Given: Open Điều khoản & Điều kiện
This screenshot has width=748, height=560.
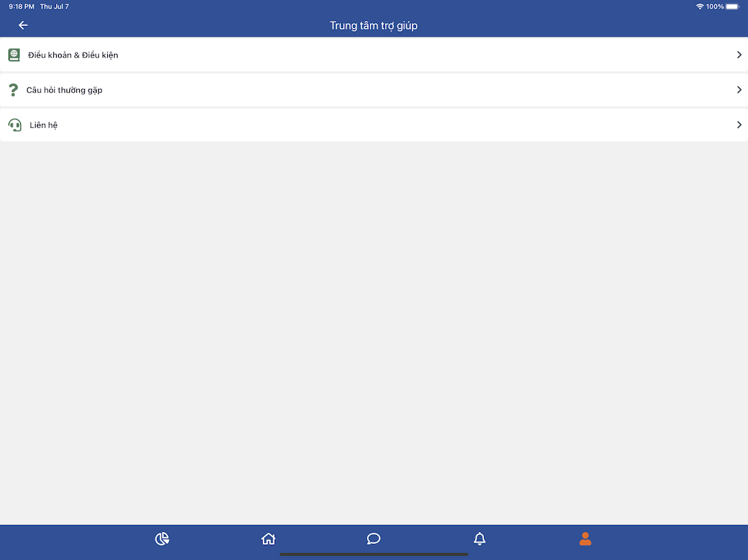Looking at the screenshot, I should (374, 55).
